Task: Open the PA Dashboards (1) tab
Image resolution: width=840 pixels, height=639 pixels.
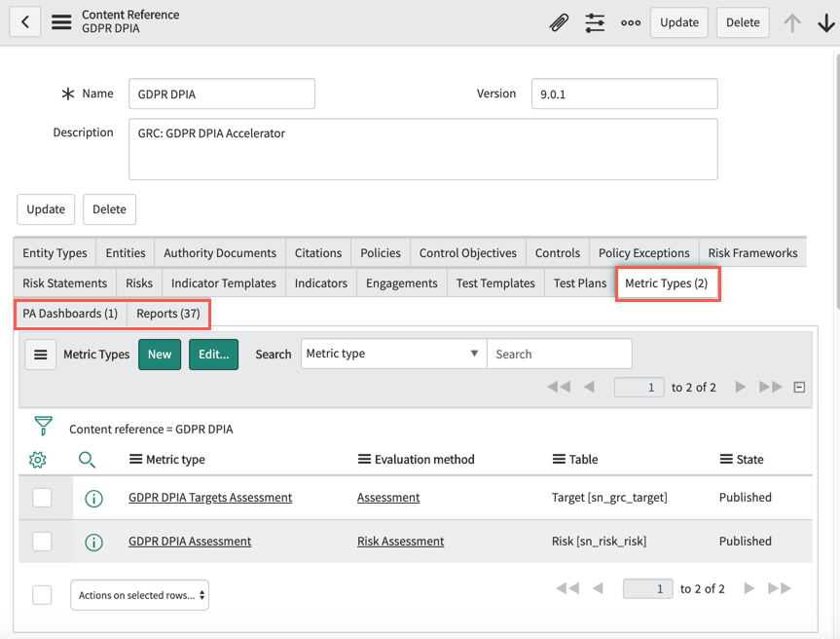Action: pyautogui.click(x=70, y=314)
